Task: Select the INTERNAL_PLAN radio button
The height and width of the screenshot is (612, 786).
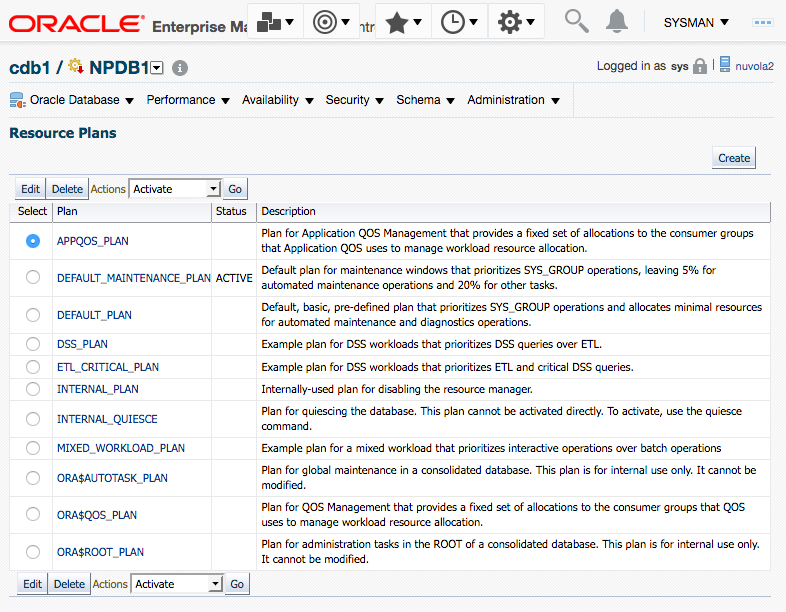Action: [33, 389]
